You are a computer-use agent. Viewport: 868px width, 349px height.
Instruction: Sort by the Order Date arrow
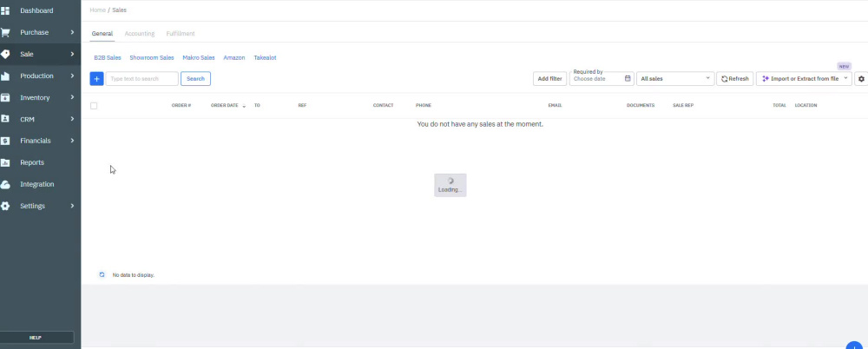(x=244, y=106)
